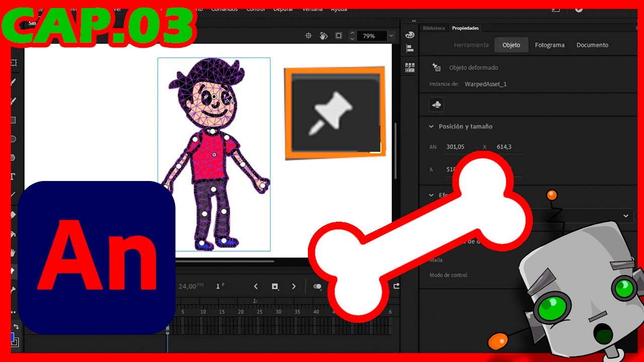The image size is (644, 362).
Task: Click frame 25 on the timeline ruler
Action: pos(259,312)
